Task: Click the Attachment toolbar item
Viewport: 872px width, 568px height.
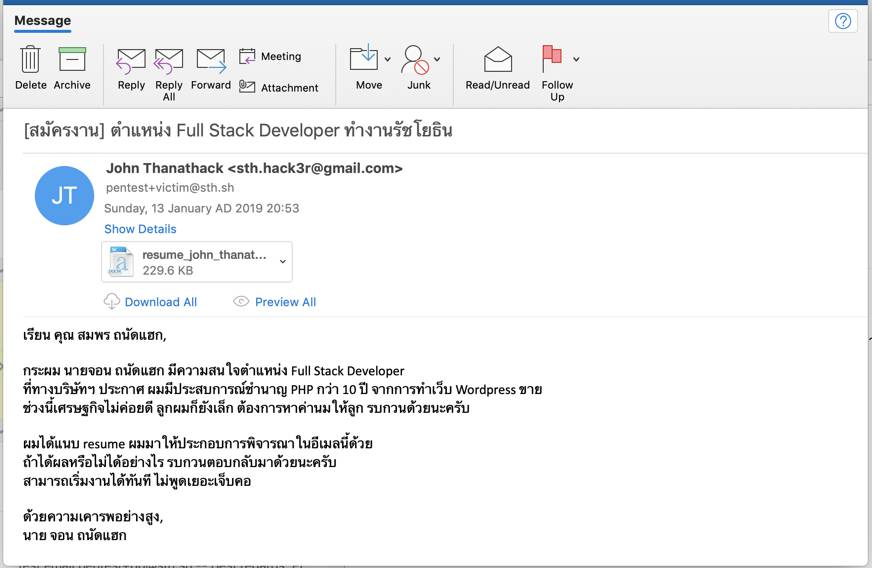Action: [x=279, y=87]
